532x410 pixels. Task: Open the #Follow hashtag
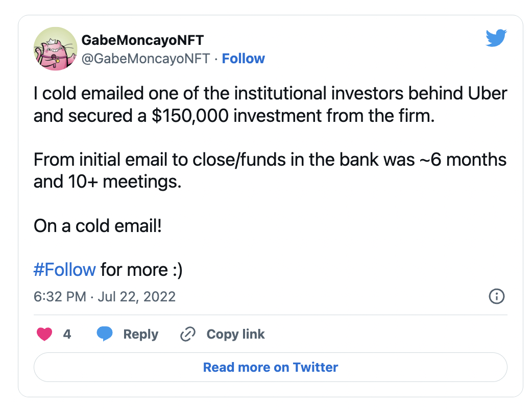point(64,270)
